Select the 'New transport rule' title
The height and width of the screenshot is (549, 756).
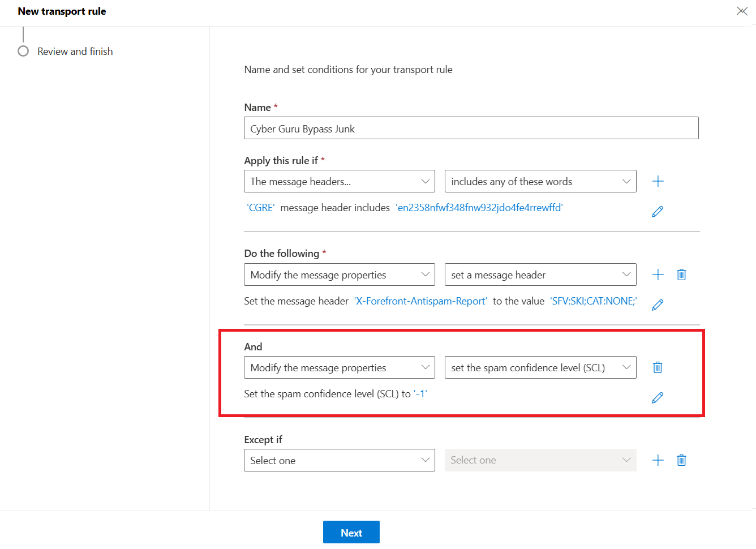62,11
